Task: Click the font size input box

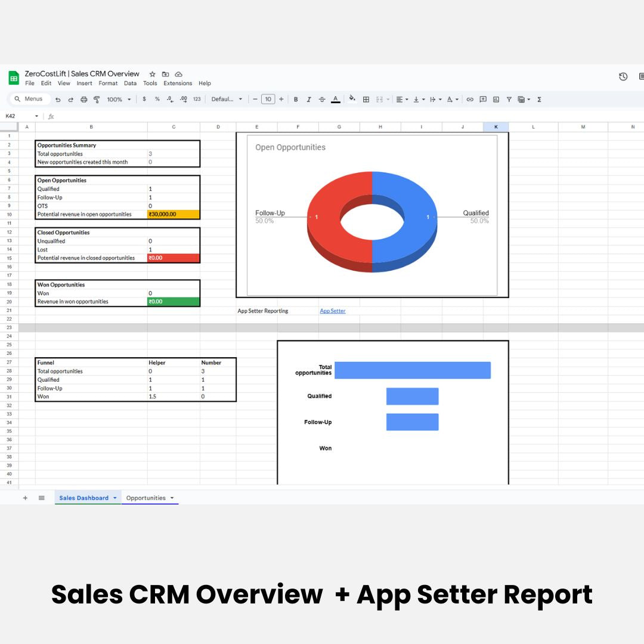Action: [268, 100]
